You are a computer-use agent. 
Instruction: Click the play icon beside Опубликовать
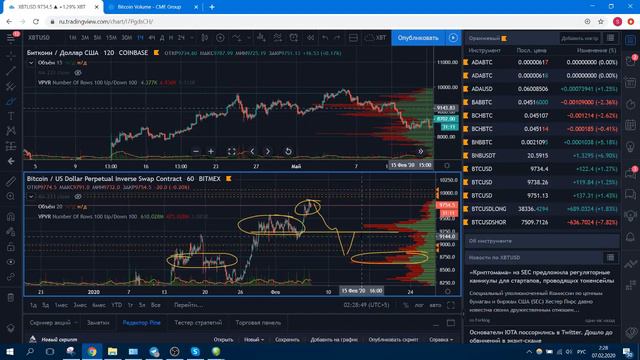click(453, 38)
